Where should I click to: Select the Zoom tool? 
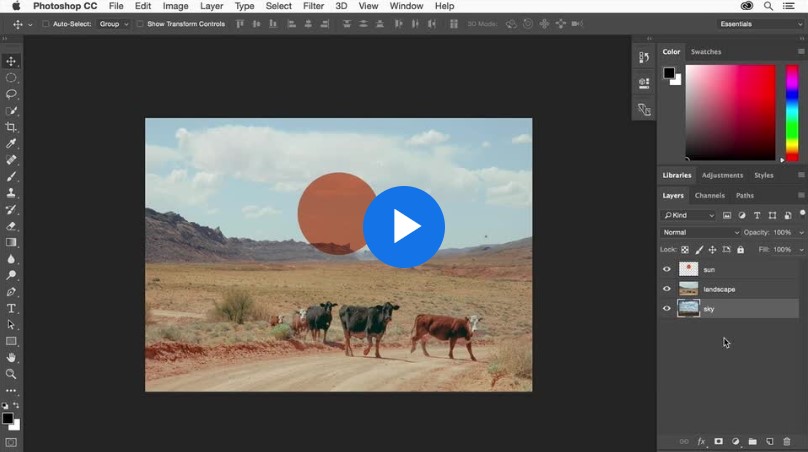click(x=11, y=374)
